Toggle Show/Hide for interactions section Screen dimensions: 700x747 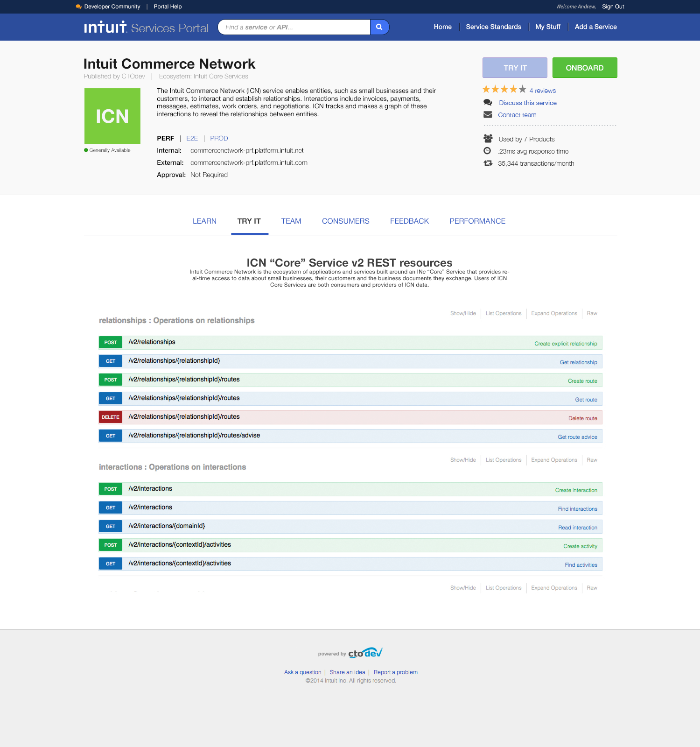pos(463,460)
